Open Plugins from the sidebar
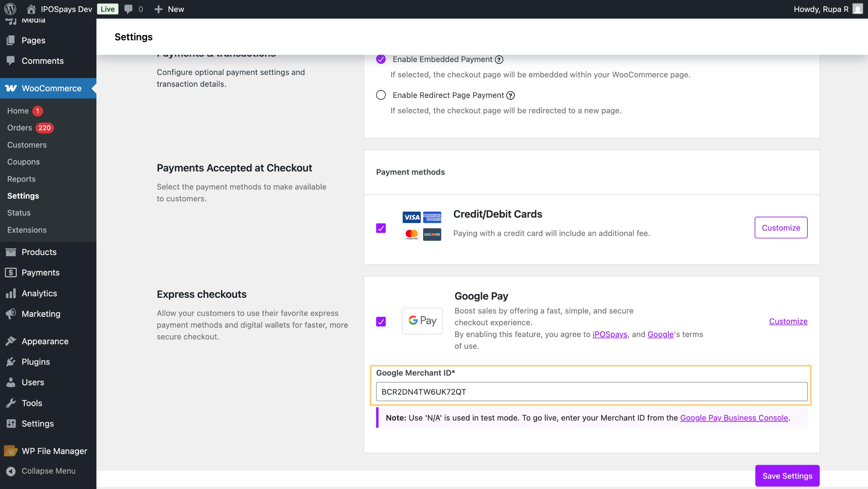Image resolution: width=868 pixels, height=489 pixels. [35, 361]
